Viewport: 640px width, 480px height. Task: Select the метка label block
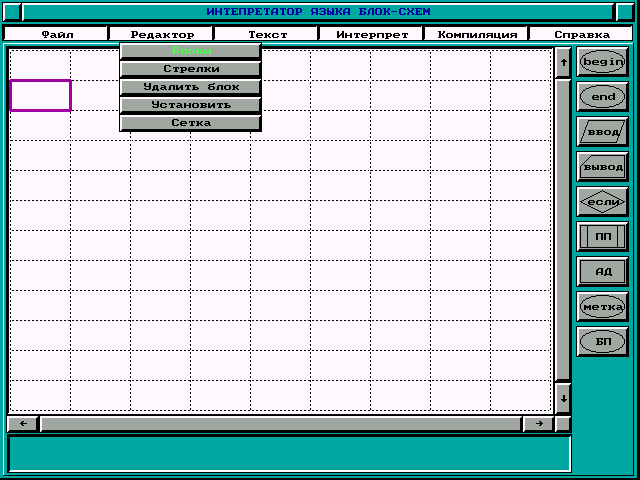pyautogui.click(x=602, y=307)
